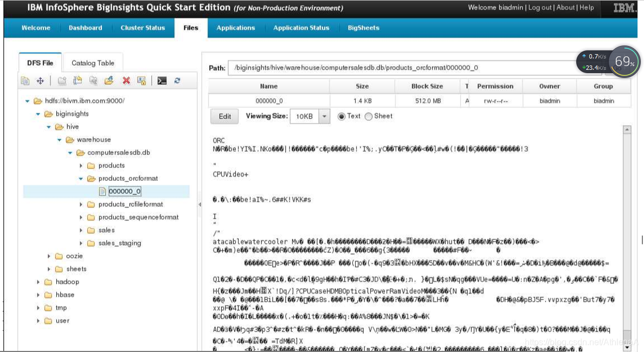Viewport: 644px width, 352px height.
Task: Select the DFS File tab
Action: tap(40, 63)
